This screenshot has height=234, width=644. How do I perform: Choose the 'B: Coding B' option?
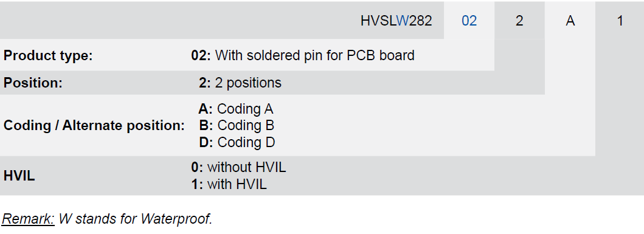coord(237,125)
